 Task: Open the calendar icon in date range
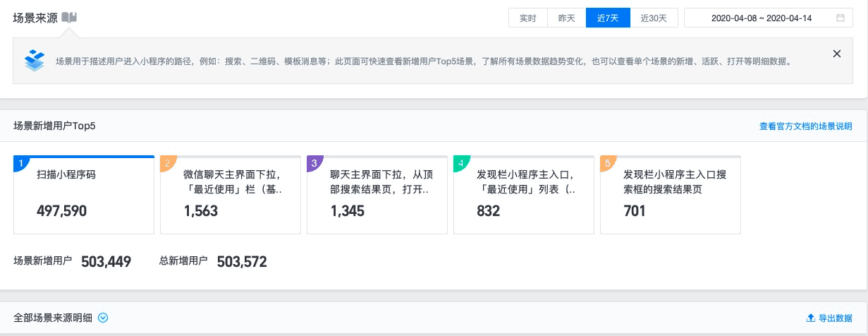pyautogui.click(x=841, y=18)
